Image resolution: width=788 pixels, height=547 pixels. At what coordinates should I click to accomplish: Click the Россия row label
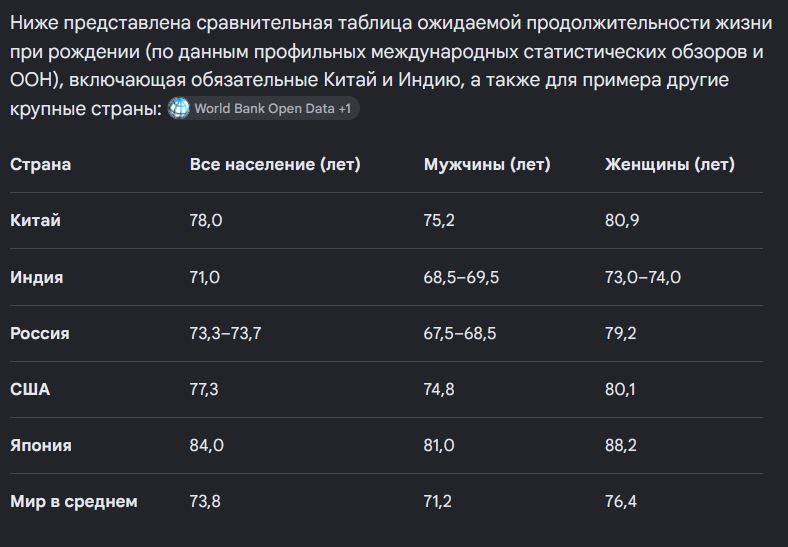(x=40, y=333)
